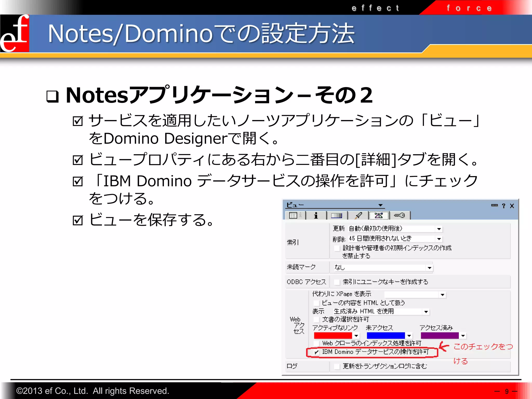
Task: Open the 更新 index refresh dropdown
Action: [x=439, y=229]
